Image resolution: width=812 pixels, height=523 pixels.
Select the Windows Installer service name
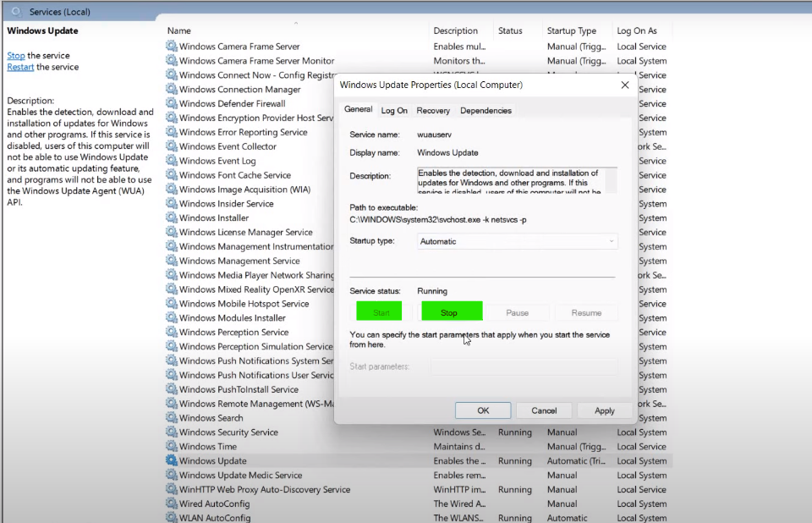coord(213,217)
